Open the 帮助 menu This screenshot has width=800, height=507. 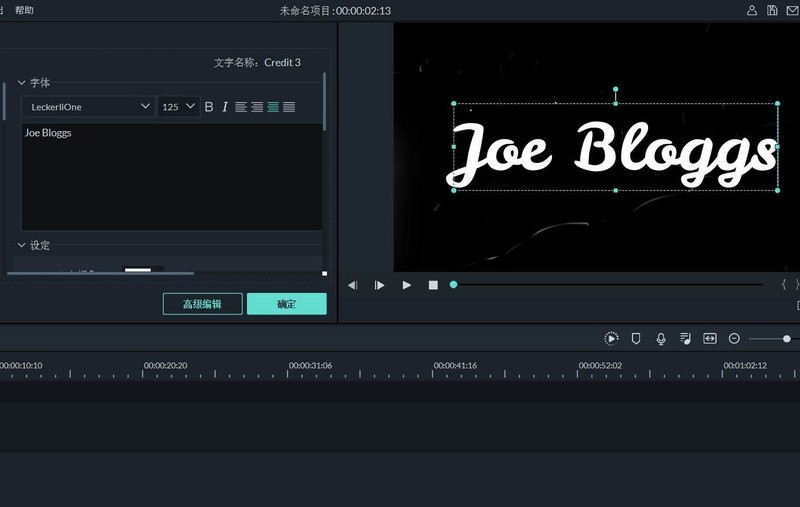[x=24, y=10]
